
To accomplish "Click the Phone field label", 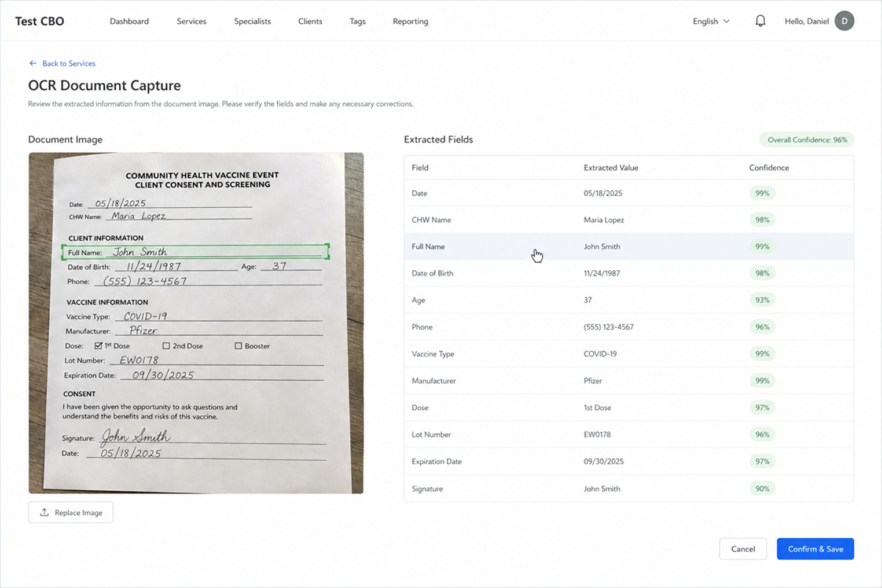I will click(422, 327).
